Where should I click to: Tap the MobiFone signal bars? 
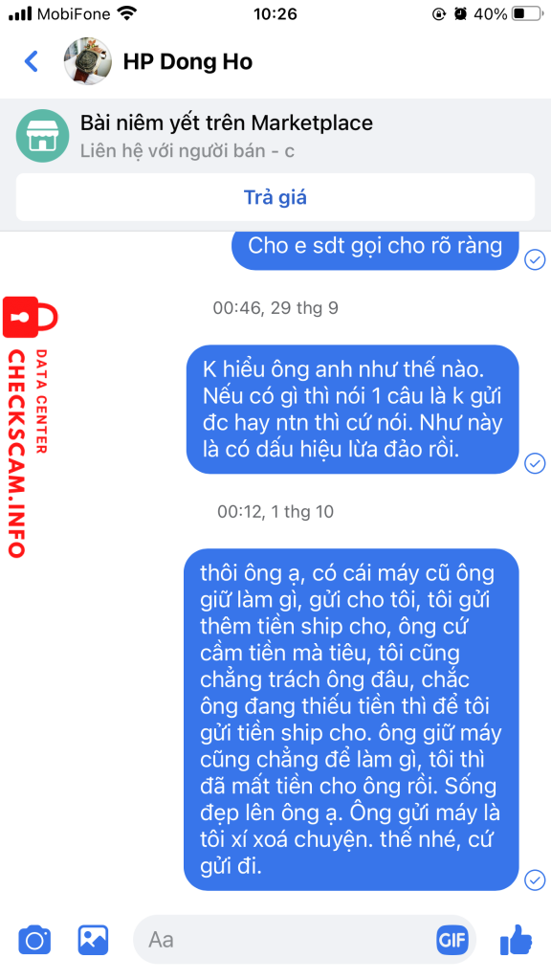coord(20,13)
